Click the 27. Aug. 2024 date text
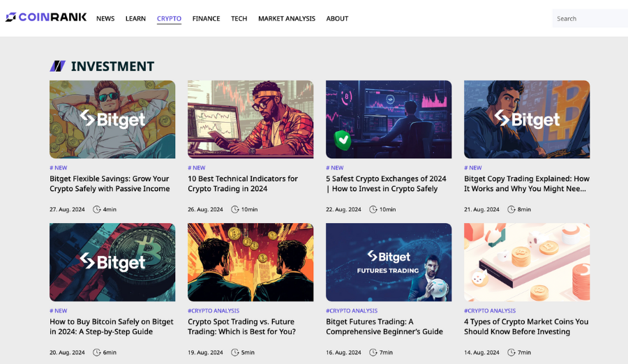Image resolution: width=628 pixels, height=364 pixels. pyautogui.click(x=67, y=209)
